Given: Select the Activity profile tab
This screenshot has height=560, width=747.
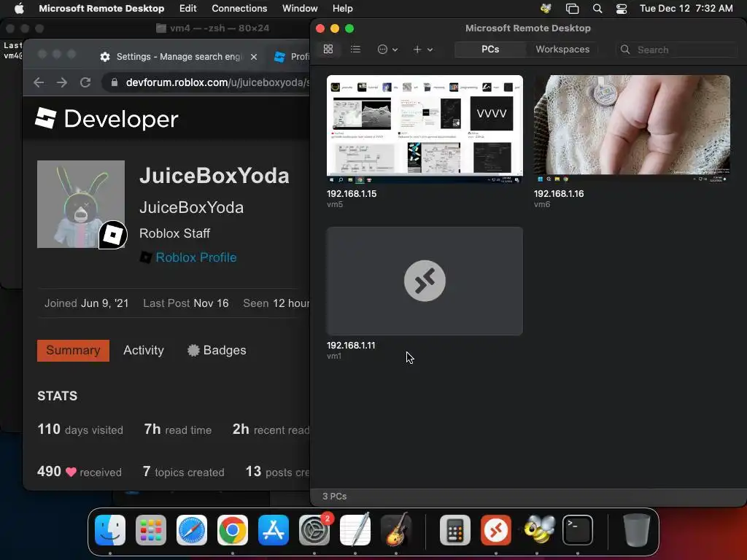Looking at the screenshot, I should (144, 350).
